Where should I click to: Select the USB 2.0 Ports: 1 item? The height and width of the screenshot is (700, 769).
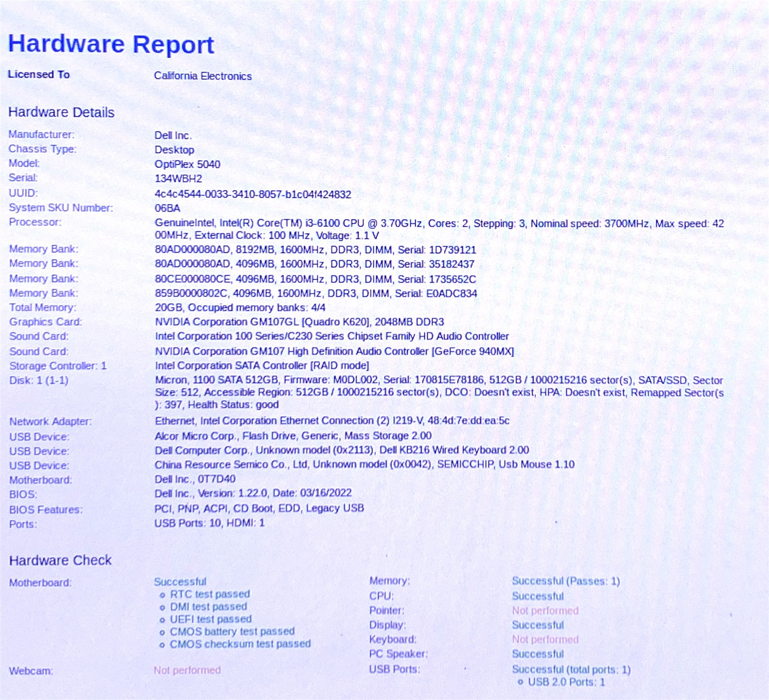(566, 682)
